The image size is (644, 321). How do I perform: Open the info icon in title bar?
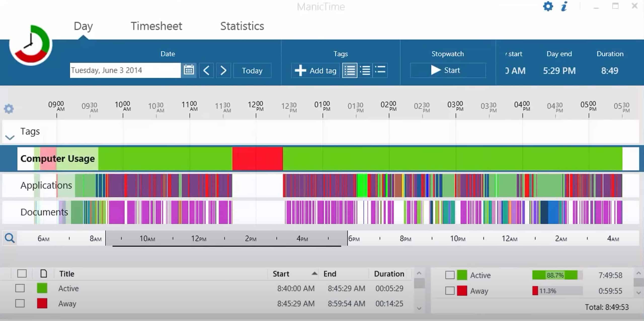[x=564, y=6]
